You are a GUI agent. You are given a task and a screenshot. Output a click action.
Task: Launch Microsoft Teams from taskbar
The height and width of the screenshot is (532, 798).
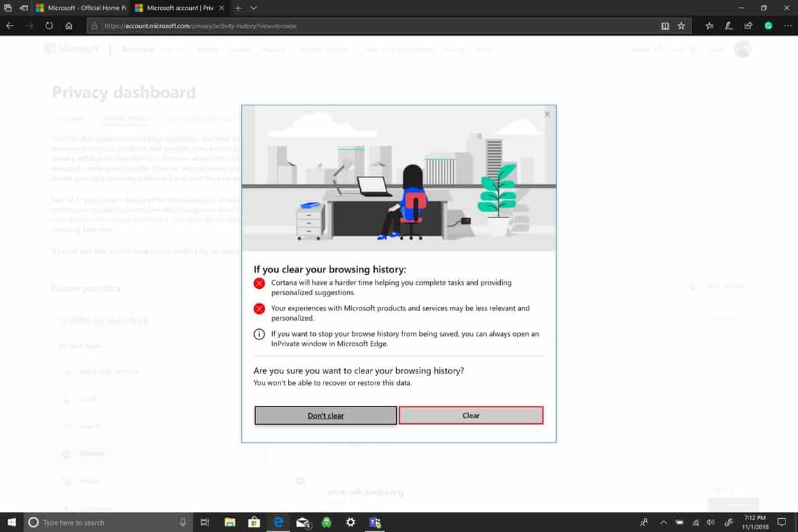[375, 522]
